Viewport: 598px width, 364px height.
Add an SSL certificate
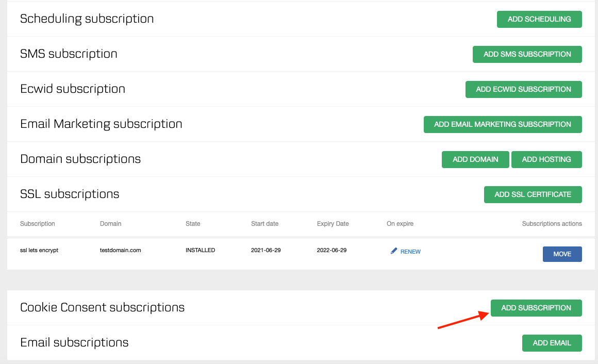click(533, 194)
